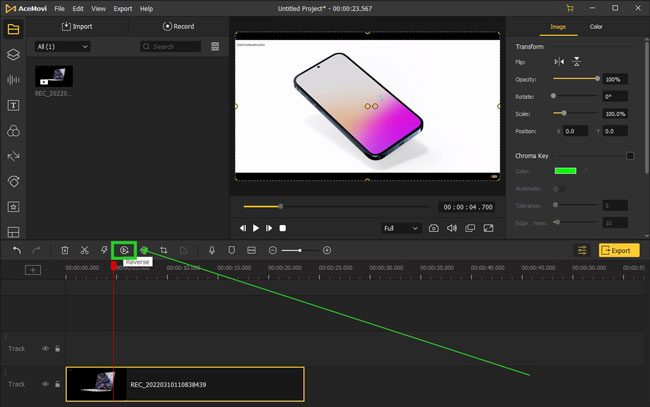Image resolution: width=650 pixels, height=407 pixels.
Task: Zoom out the timeline with minus icon
Action: click(x=272, y=250)
